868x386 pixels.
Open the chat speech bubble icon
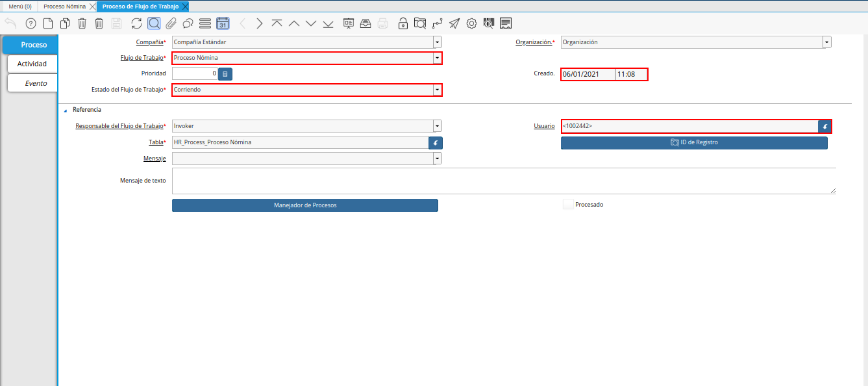(188, 24)
